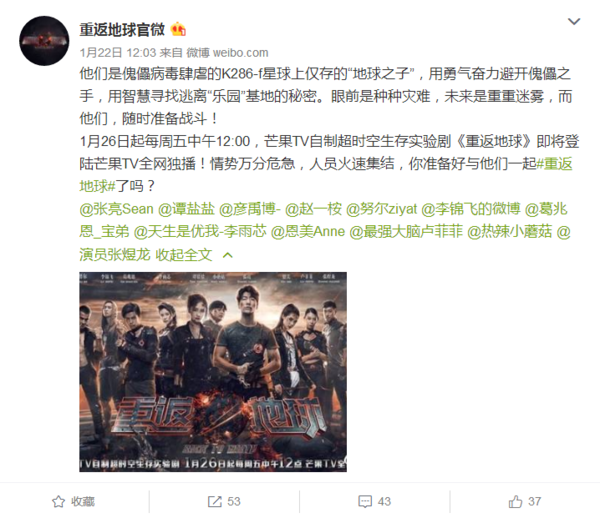Click the crown verification badge icon
Viewport: 600px width, 518px height.
tap(178, 29)
